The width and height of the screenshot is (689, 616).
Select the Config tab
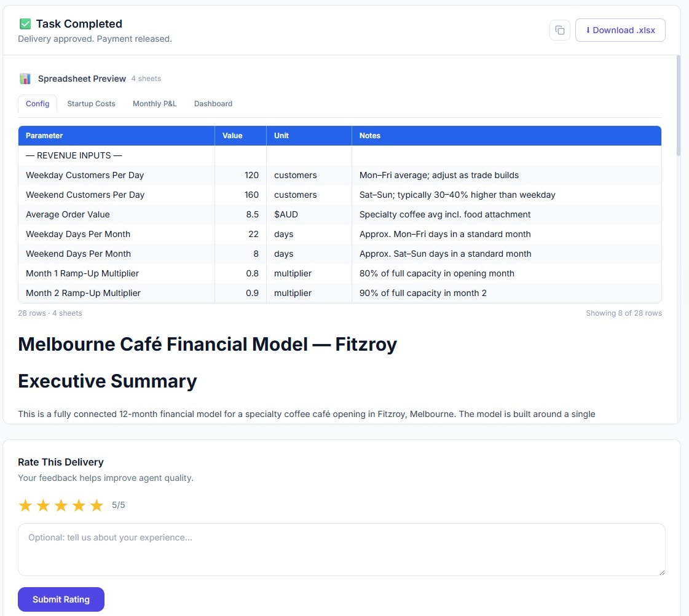tap(37, 104)
